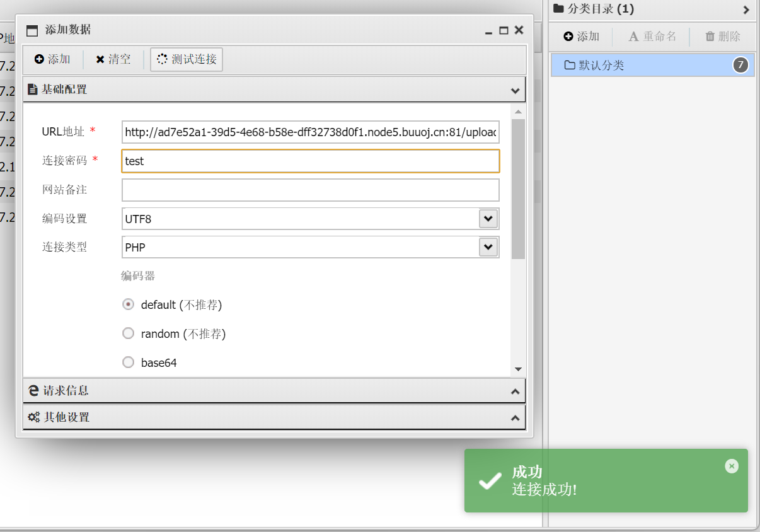The image size is (760, 532).
Task: Expand the 请求信息 section
Action: pos(274,391)
